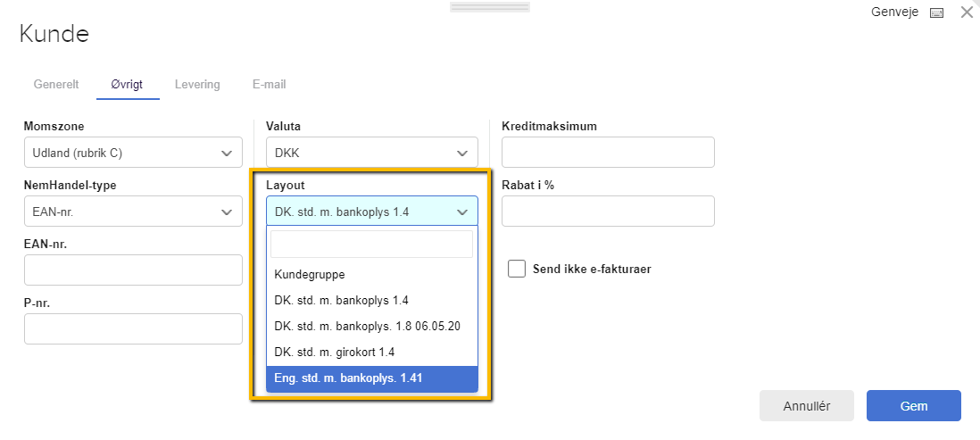
Task: Open the Valuta DKK dropdown
Action: tap(372, 153)
